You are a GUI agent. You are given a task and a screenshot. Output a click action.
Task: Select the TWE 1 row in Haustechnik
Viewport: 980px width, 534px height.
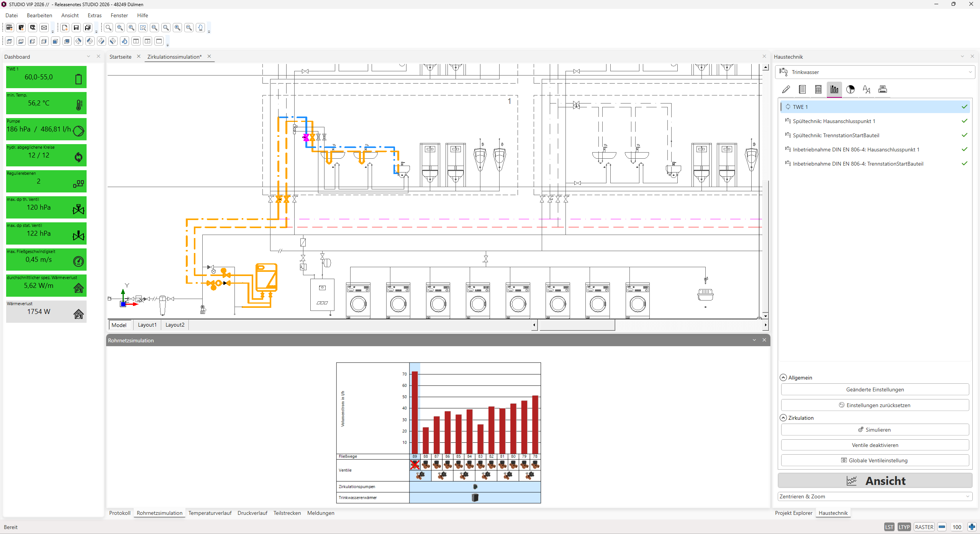pos(875,107)
